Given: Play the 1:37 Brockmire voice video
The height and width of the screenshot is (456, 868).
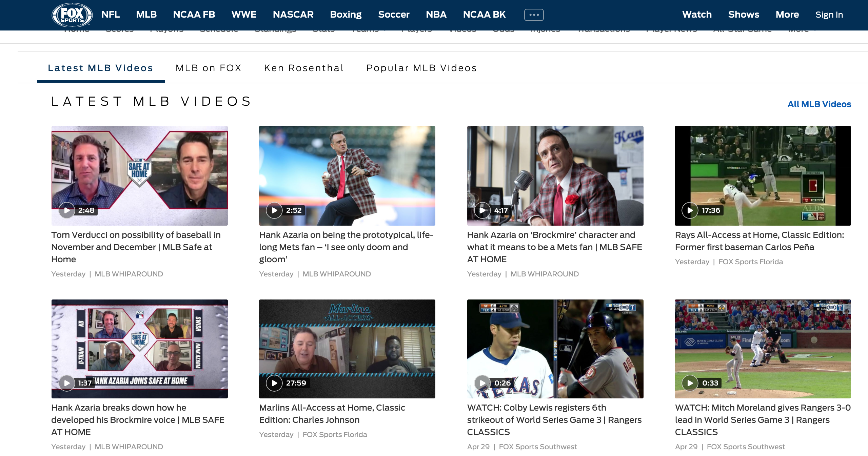Looking at the screenshot, I should (x=67, y=383).
